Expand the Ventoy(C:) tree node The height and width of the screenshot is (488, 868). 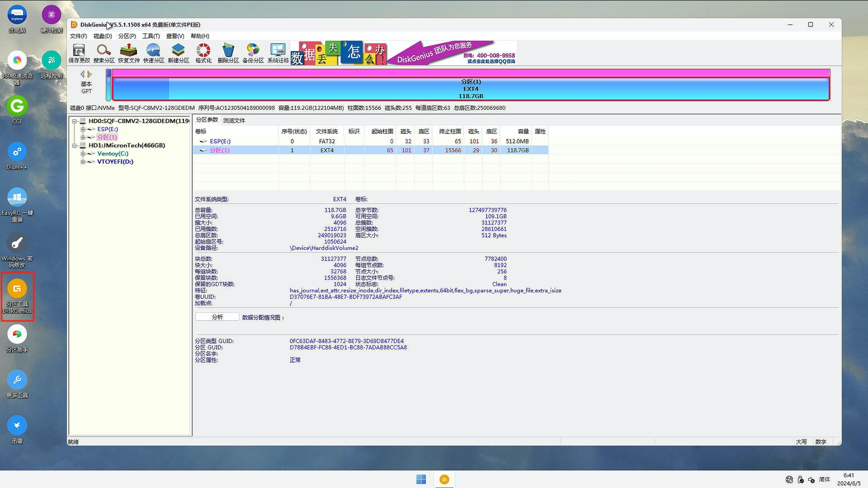(83, 154)
